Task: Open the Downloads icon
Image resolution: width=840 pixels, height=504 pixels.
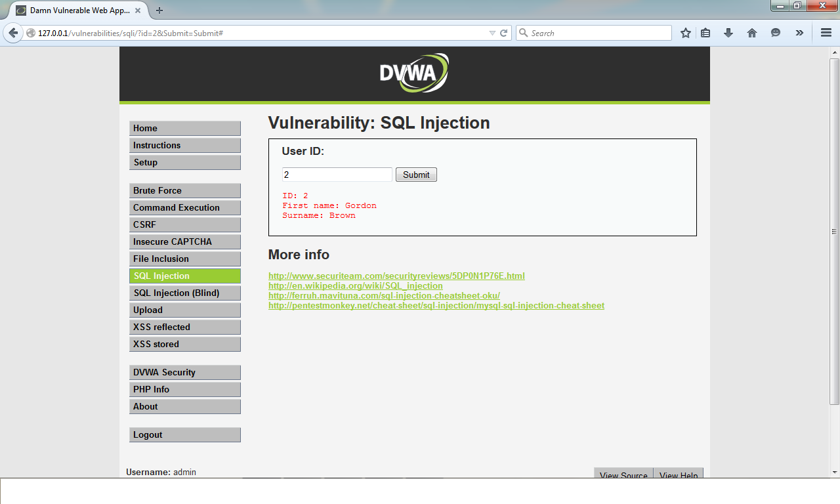Action: pyautogui.click(x=728, y=32)
